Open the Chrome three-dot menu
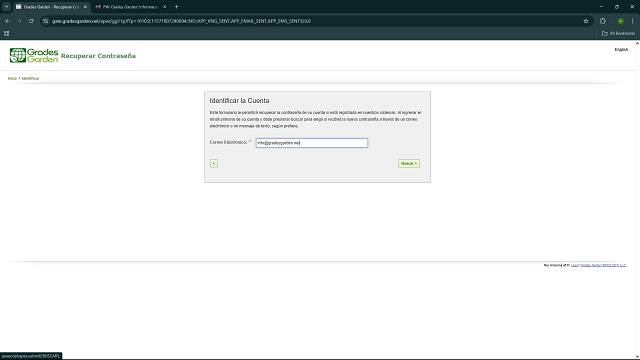 point(632,21)
